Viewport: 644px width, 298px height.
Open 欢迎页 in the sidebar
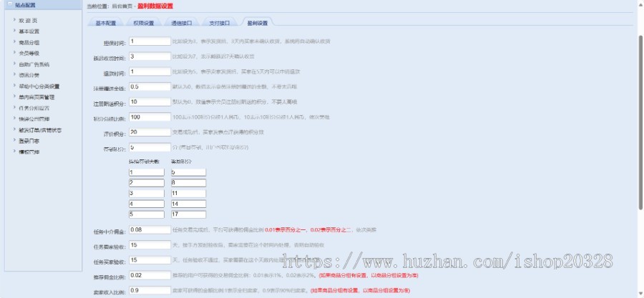pos(28,21)
